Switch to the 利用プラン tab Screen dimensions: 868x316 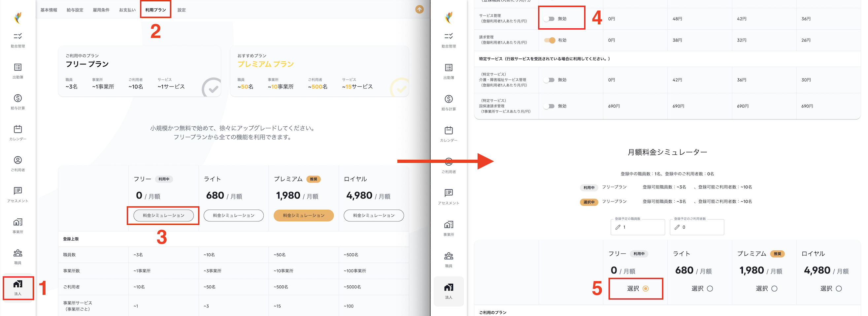click(155, 10)
